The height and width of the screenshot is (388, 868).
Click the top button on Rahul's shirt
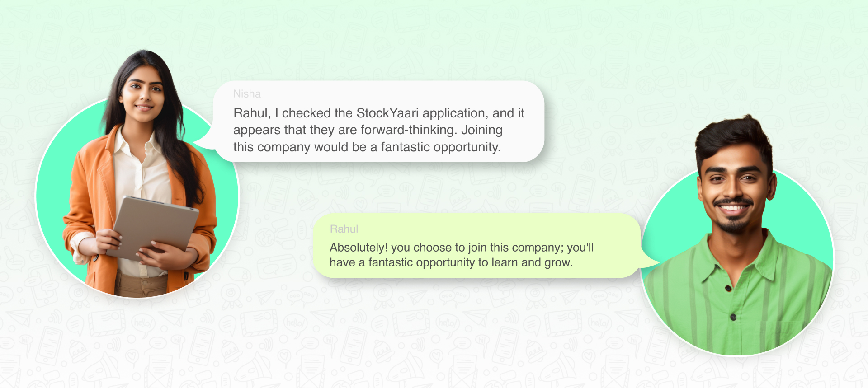[728, 288]
